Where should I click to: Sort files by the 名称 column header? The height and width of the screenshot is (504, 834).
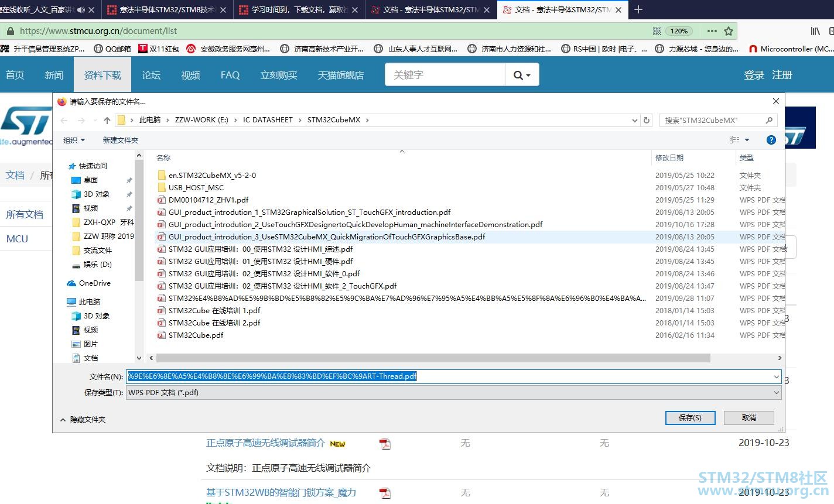[163, 157]
